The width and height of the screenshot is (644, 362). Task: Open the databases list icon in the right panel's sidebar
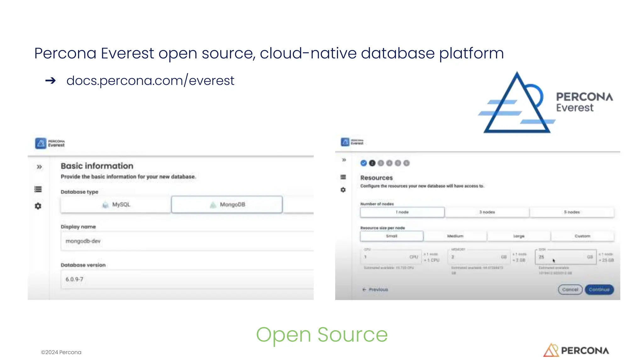(343, 177)
